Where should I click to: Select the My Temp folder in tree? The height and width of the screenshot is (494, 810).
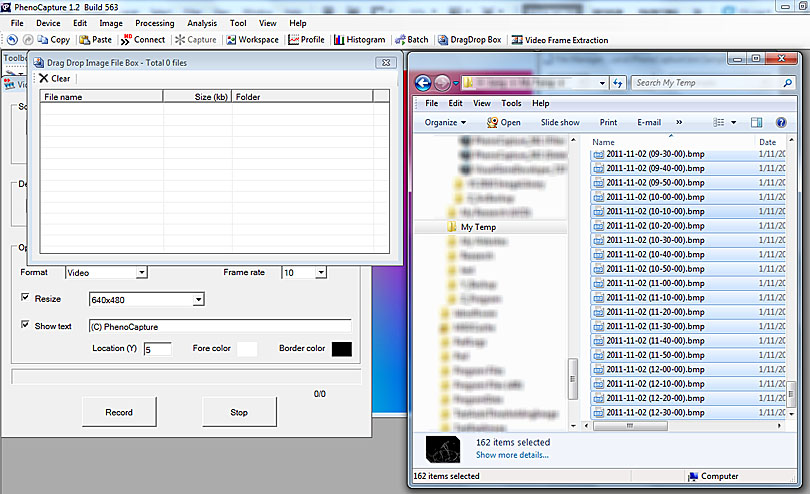point(478,227)
